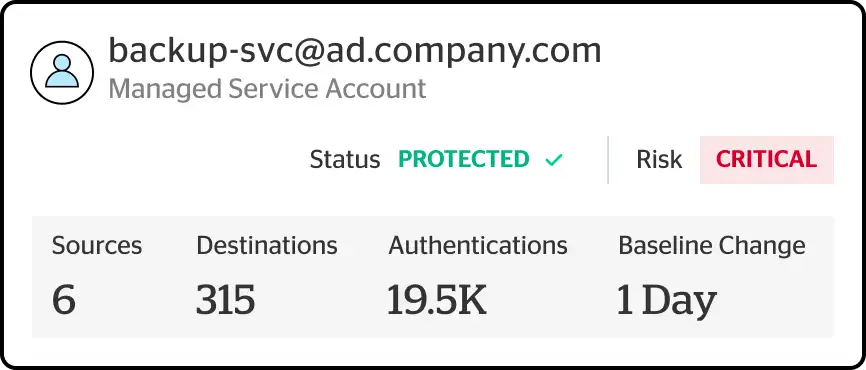Screen dimensions: 866x370
Task: Click the Sources count of 6
Action: click(x=64, y=300)
